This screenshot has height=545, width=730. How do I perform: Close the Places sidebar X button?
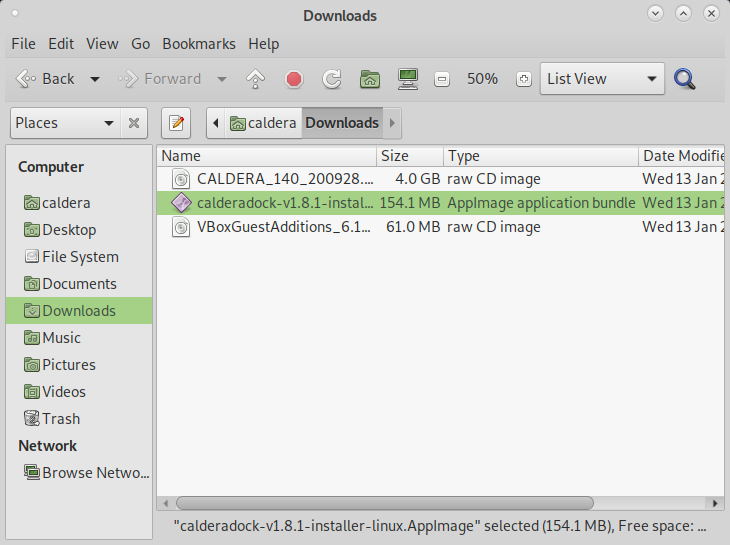click(134, 123)
